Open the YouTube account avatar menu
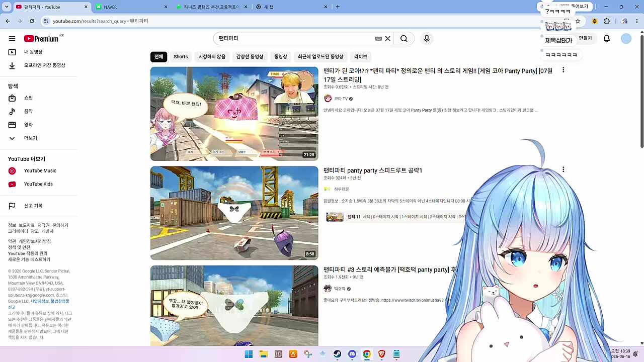The height and width of the screenshot is (362, 644). click(x=626, y=39)
